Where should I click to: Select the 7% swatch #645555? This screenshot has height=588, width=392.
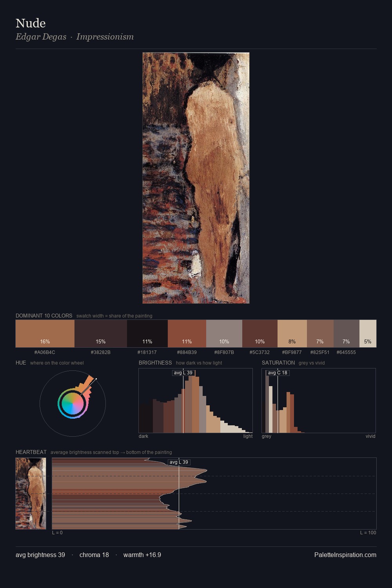pyautogui.click(x=347, y=334)
